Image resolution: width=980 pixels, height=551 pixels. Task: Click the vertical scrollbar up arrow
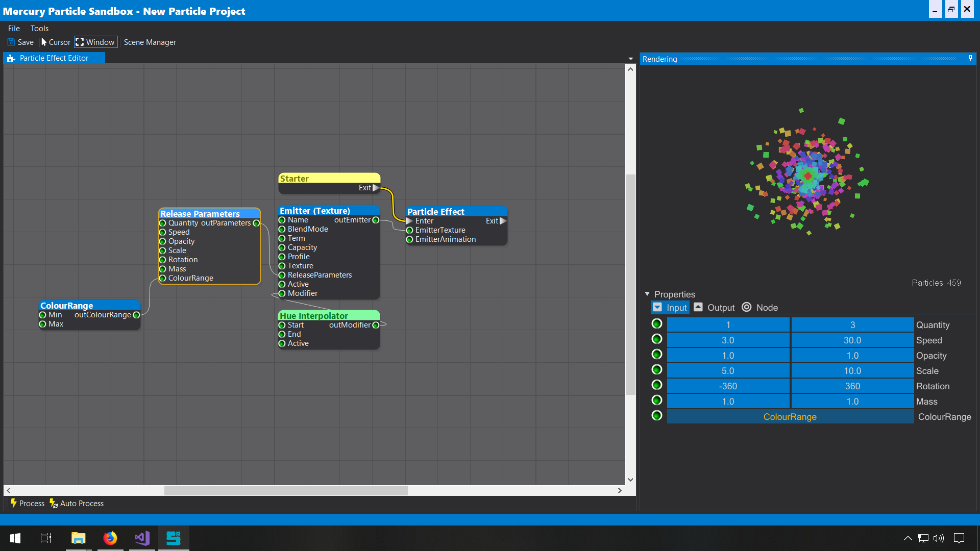[x=630, y=69]
